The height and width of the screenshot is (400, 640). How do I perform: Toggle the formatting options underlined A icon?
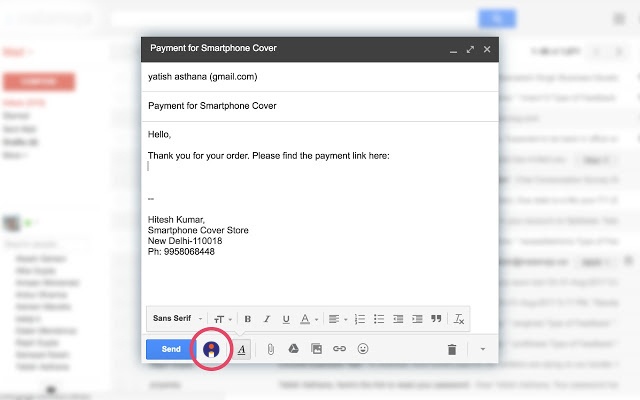tap(242, 349)
